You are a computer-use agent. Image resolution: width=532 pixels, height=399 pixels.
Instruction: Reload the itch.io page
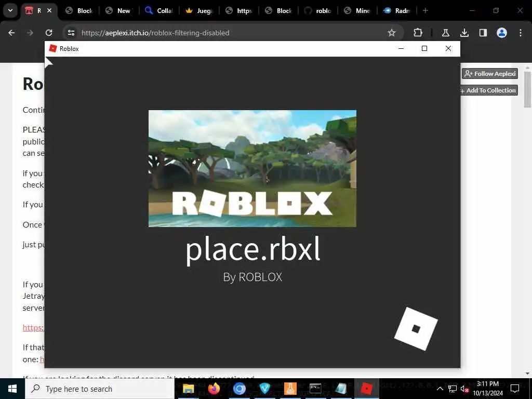[x=49, y=33]
